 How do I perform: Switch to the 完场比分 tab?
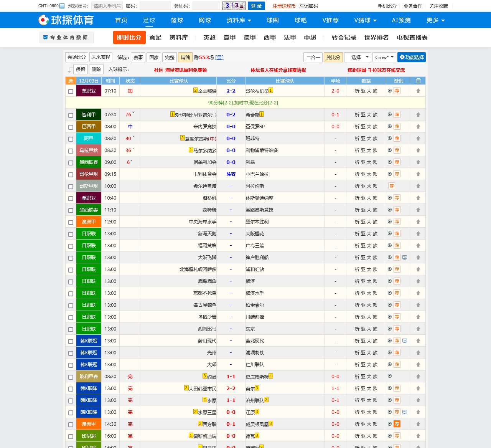pos(77,57)
